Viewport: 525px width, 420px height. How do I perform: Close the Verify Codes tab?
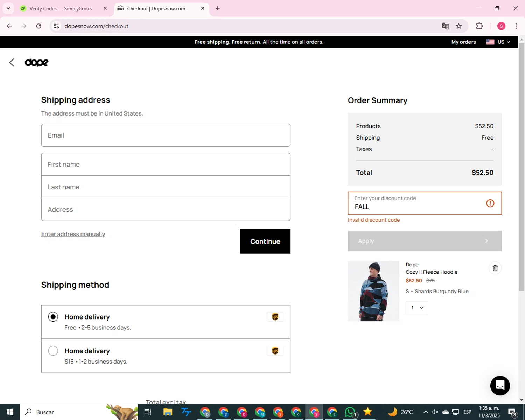[x=105, y=8]
